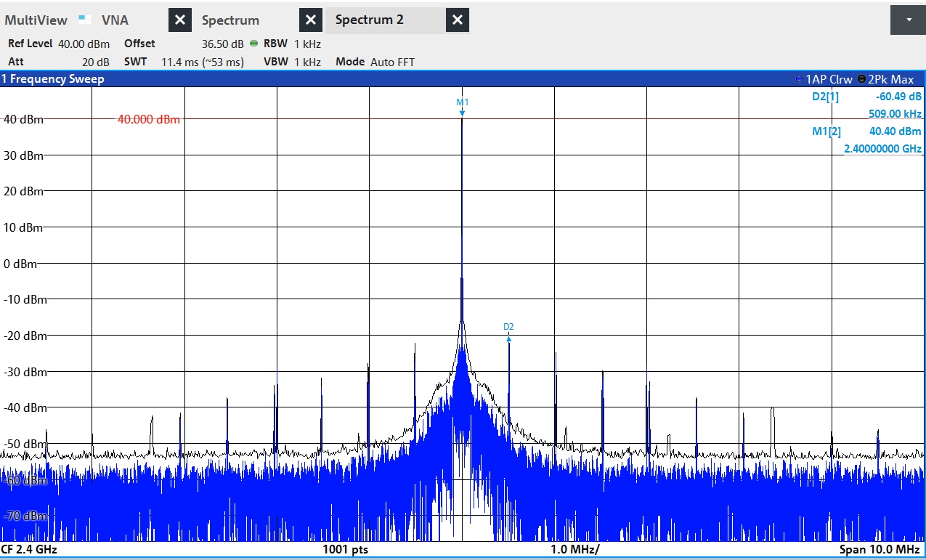Close the Spectrum channel tab
Image resolution: width=926 pixels, height=560 pixels.
(311, 20)
